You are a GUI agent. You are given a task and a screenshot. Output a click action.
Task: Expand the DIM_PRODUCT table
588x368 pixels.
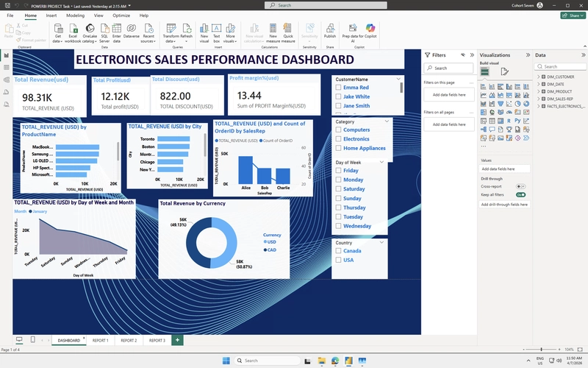[x=539, y=91]
